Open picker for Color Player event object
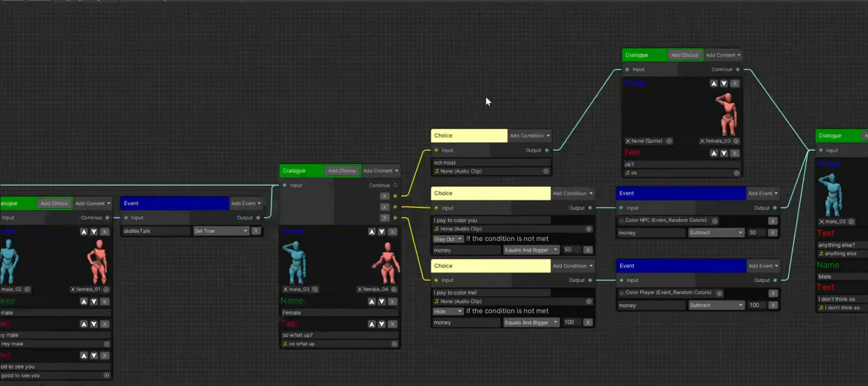 [719, 293]
